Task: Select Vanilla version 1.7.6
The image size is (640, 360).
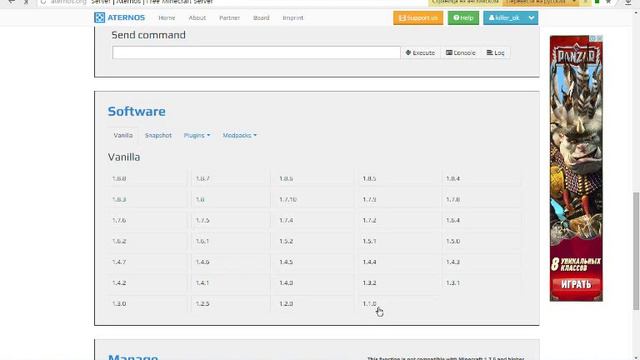Action: [147, 220]
